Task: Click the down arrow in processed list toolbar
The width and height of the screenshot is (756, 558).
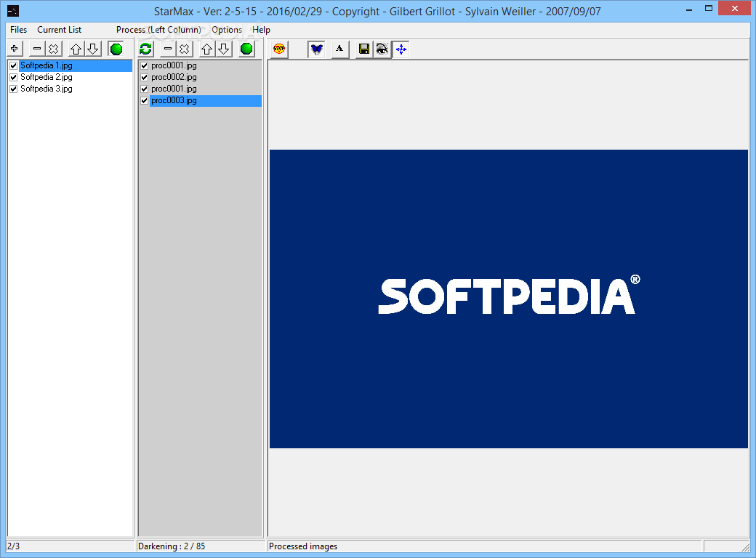Action: 224,49
